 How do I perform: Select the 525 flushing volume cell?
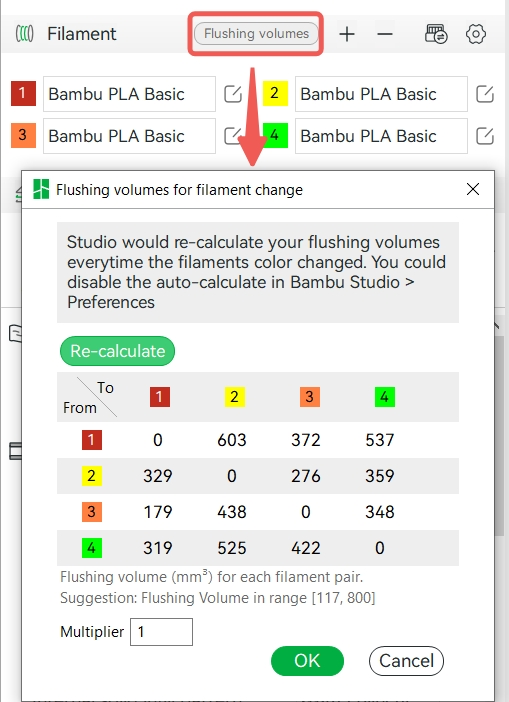[232, 548]
